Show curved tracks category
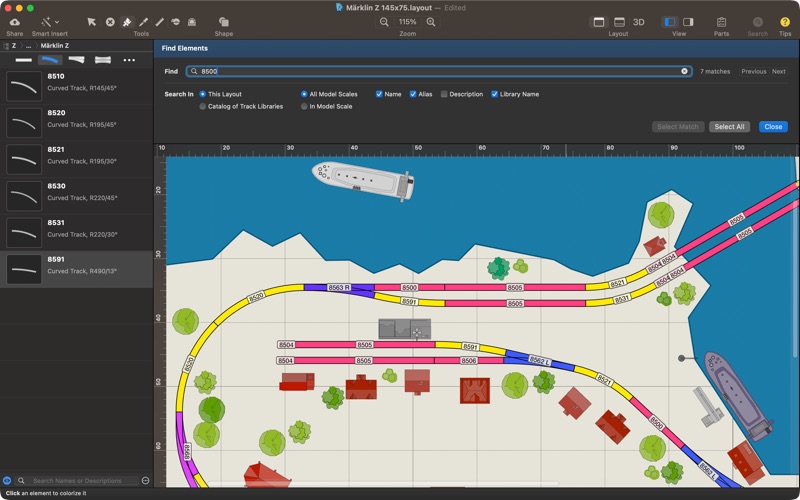The height and width of the screenshot is (500, 800). (x=50, y=60)
